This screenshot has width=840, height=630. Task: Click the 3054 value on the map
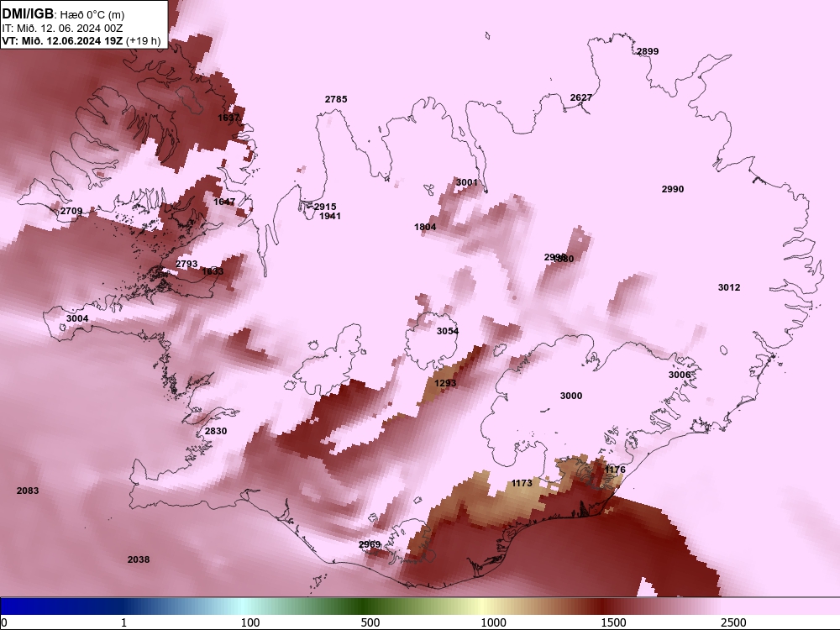tap(448, 332)
